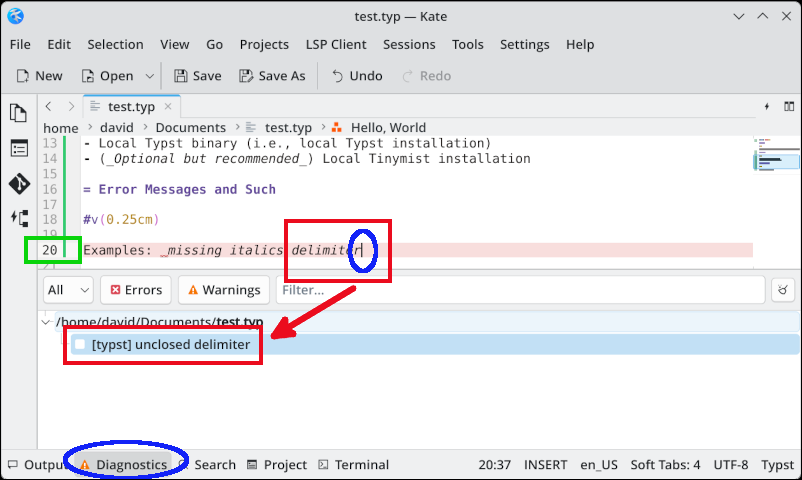This screenshot has width=802, height=480.
Task: Open the LSP Client menu
Action: coord(336,45)
